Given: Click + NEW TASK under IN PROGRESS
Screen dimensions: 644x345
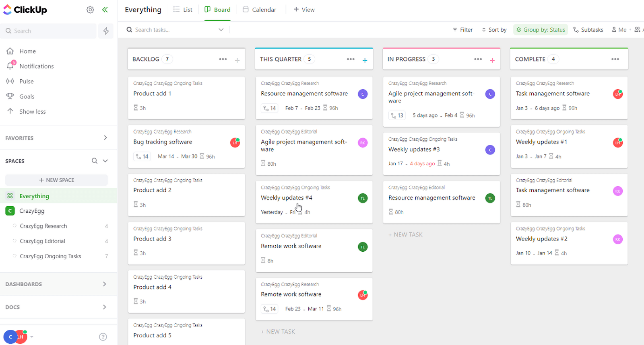Looking at the screenshot, I should point(405,235).
